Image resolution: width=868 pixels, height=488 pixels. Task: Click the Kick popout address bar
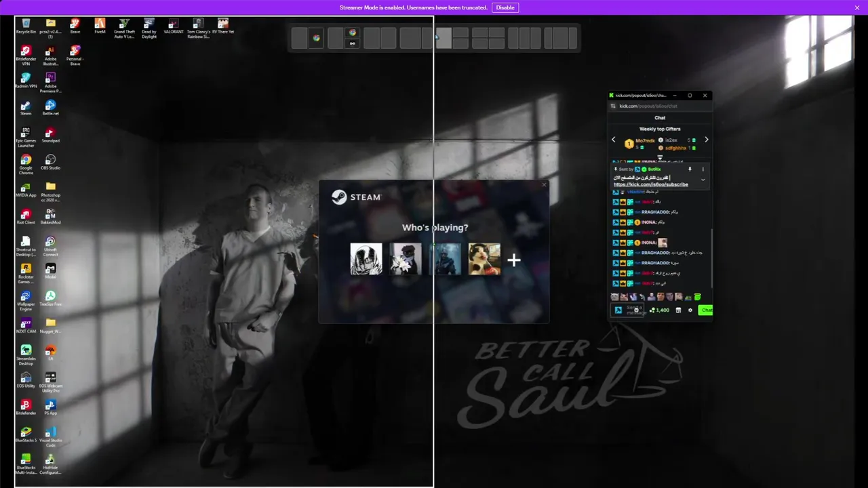click(661, 106)
